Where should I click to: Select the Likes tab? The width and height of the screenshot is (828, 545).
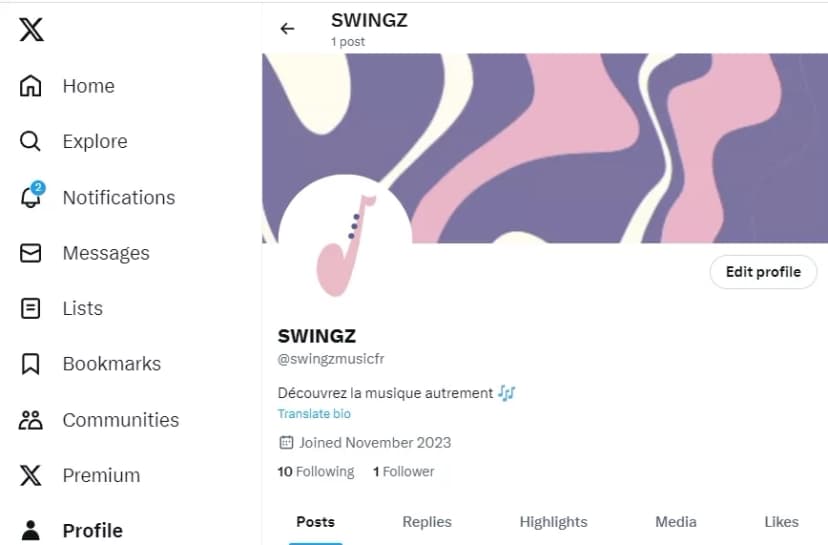click(781, 522)
